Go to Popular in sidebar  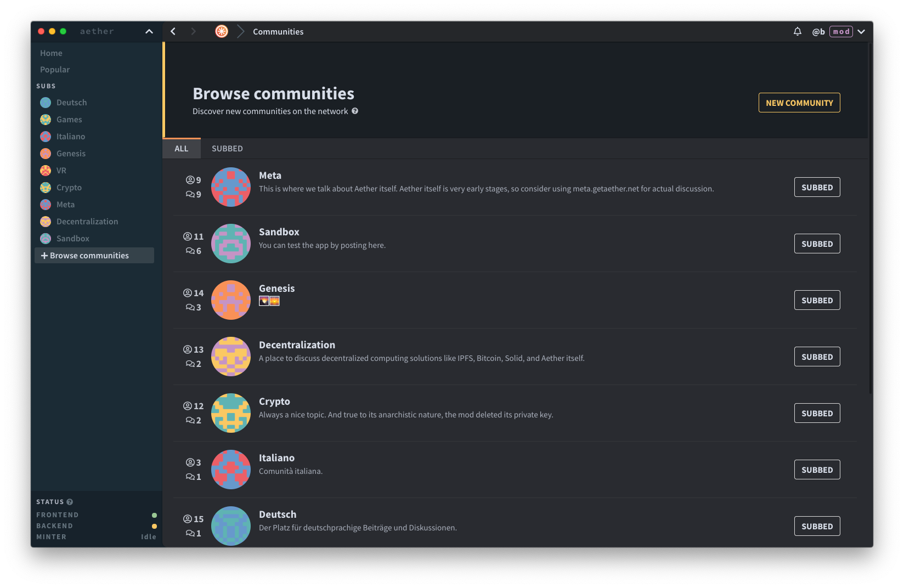point(55,70)
